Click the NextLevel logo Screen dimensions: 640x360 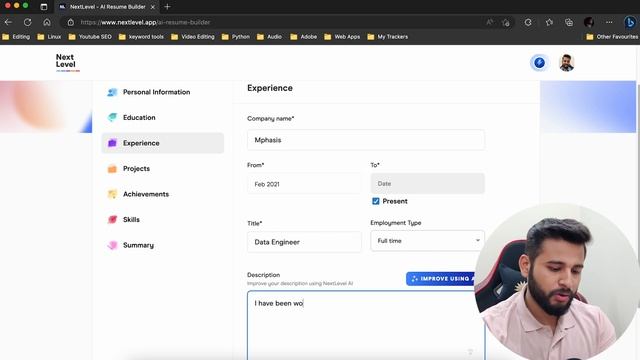[x=67, y=62]
